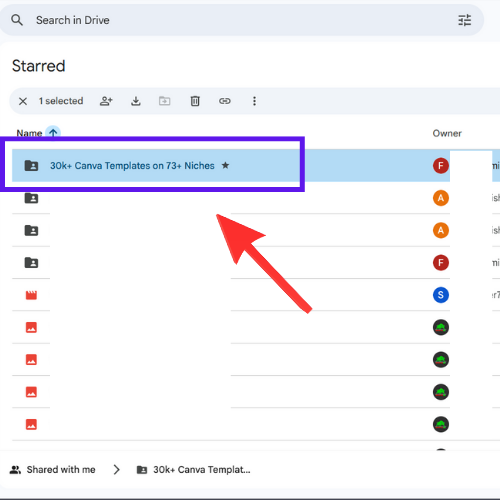Image resolution: width=500 pixels, height=500 pixels.
Task: Download the selected folder
Action: coord(136,101)
